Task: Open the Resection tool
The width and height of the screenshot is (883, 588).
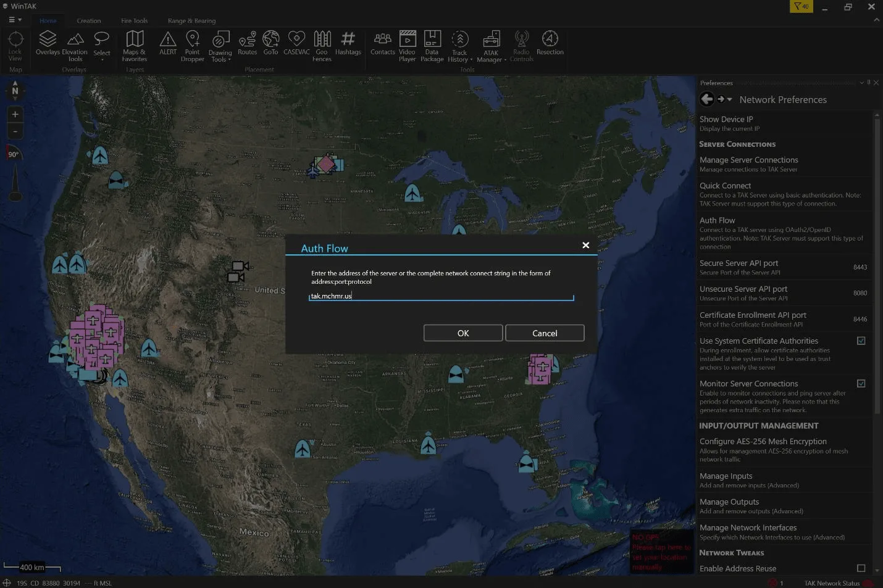Action: (550, 44)
